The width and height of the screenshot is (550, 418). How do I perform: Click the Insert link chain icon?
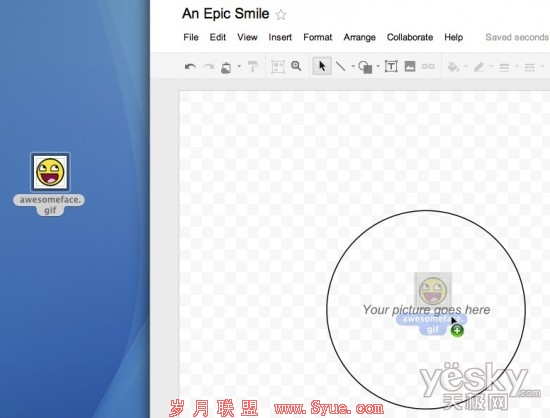(428, 66)
